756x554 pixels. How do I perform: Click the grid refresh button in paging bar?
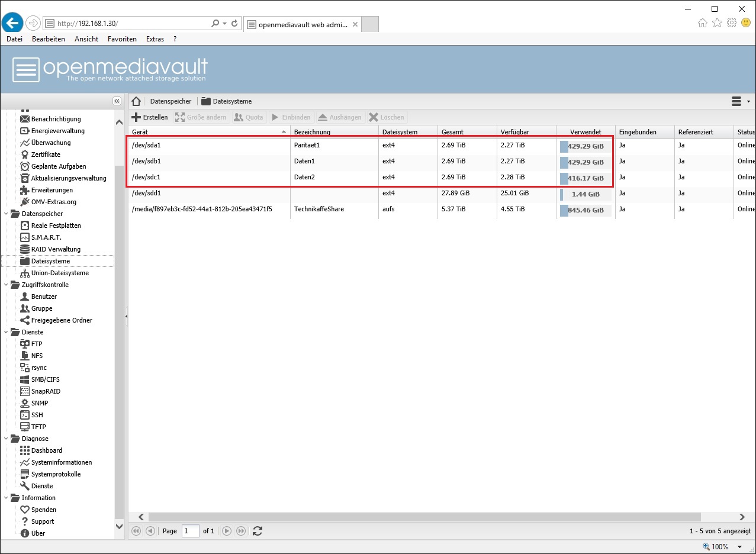pyautogui.click(x=258, y=531)
